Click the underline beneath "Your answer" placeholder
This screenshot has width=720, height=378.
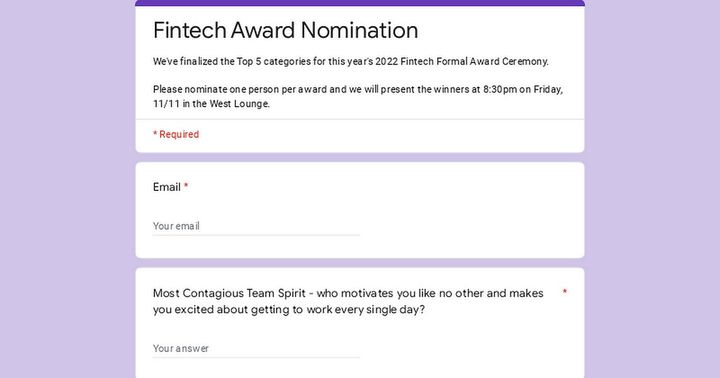pyautogui.click(x=256, y=357)
